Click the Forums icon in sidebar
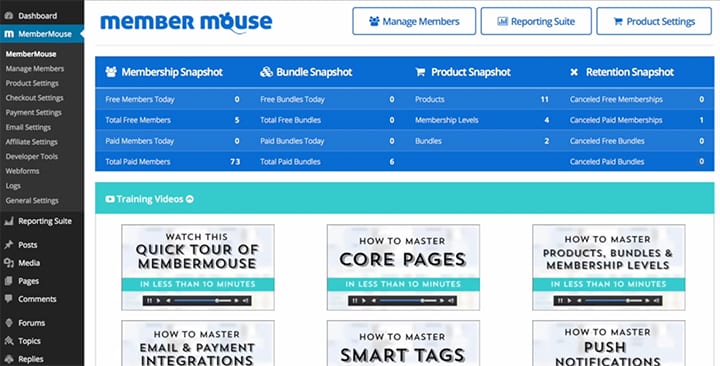The height and width of the screenshot is (366, 720). (x=9, y=323)
